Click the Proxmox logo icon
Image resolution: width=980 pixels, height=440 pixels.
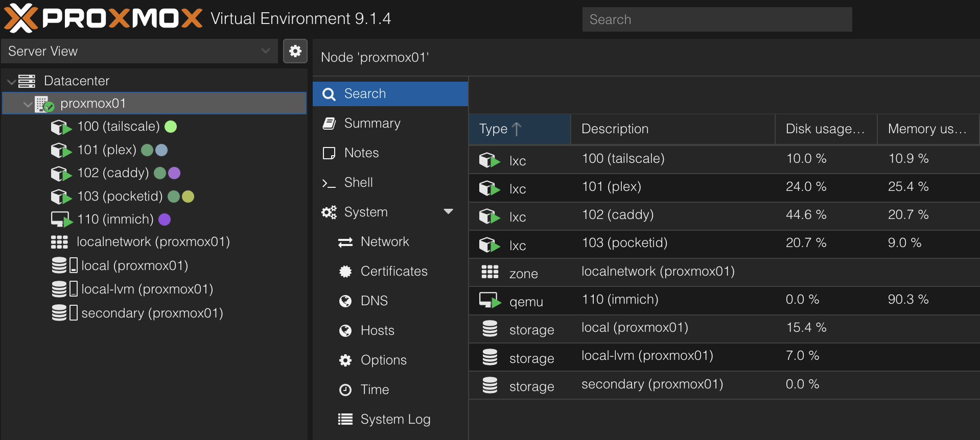point(20,18)
